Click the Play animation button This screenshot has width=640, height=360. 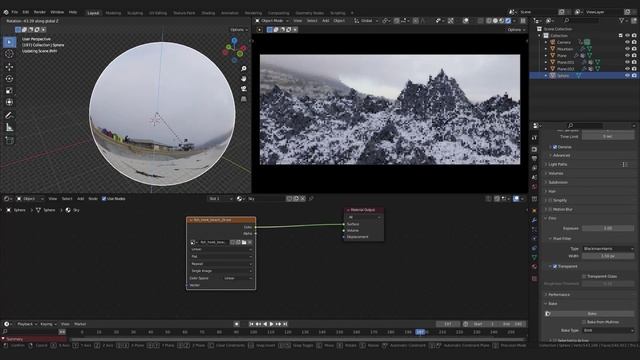coord(271,324)
